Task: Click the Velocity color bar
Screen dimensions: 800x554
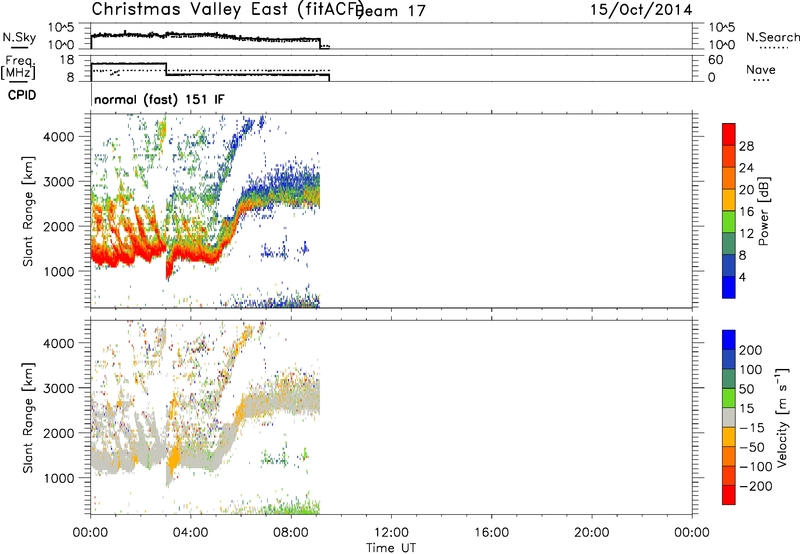Action: (729, 417)
